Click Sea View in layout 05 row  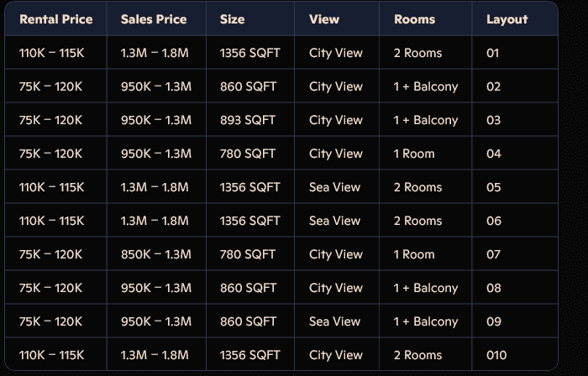coord(334,187)
